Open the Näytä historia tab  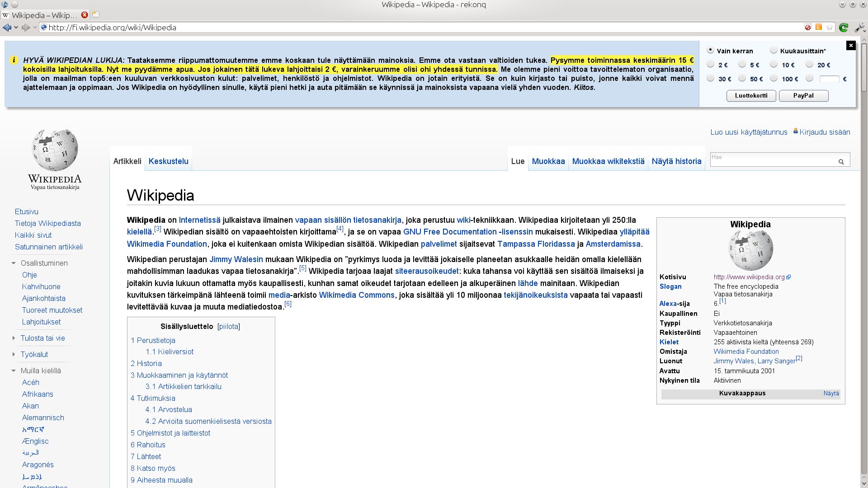(x=676, y=161)
